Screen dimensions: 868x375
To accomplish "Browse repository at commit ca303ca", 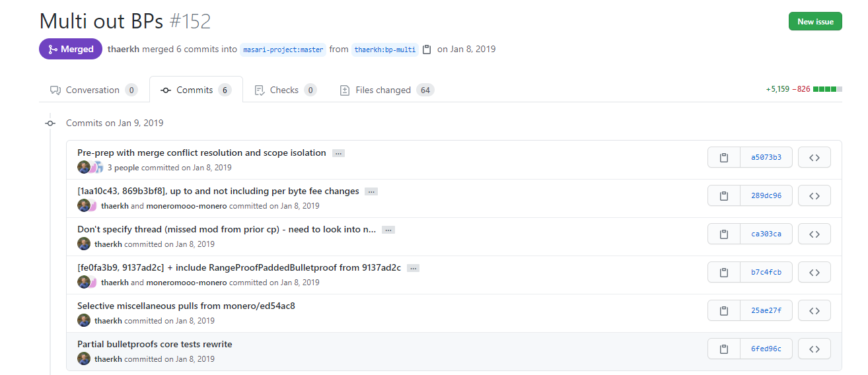I will tap(814, 234).
